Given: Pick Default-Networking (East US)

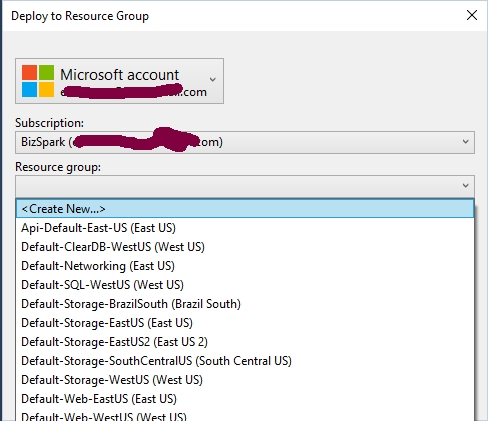Looking at the screenshot, I should tap(245, 266).
